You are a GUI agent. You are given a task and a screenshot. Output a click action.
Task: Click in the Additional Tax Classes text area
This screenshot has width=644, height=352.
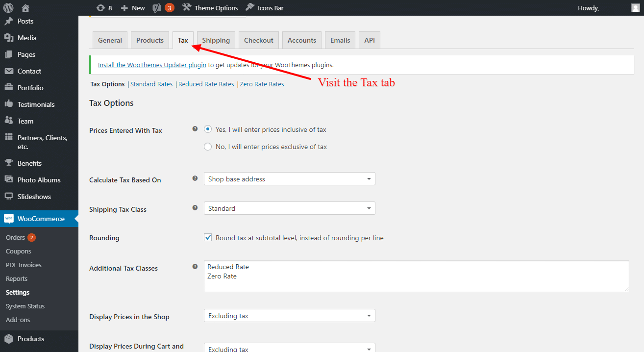tap(417, 277)
